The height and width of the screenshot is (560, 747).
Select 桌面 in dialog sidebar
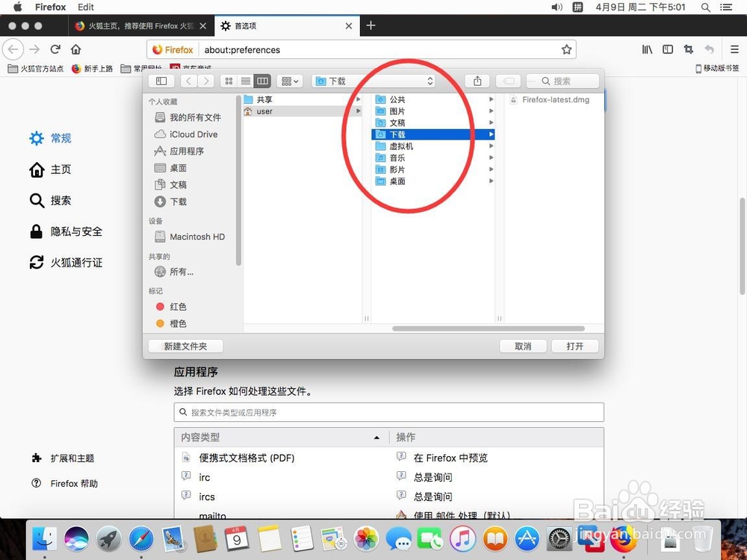coord(170,168)
